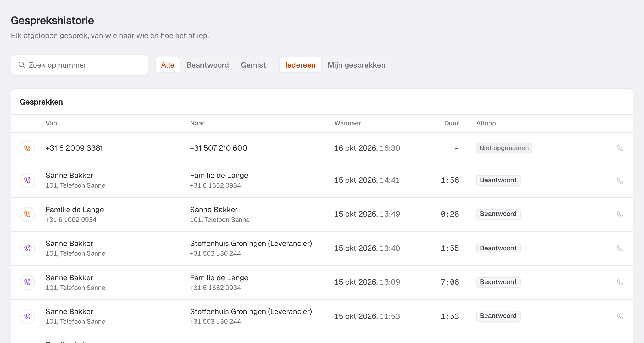
Task: Click Beantwoord badge on 11:53 row
Action: [x=498, y=316]
